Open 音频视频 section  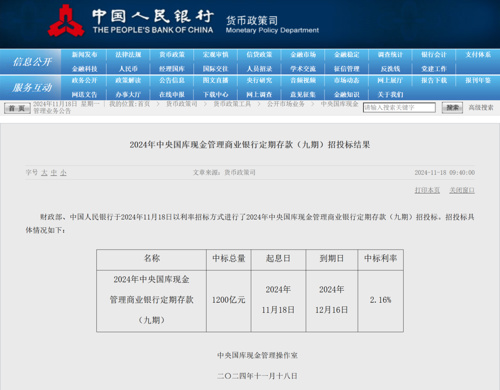(303, 80)
